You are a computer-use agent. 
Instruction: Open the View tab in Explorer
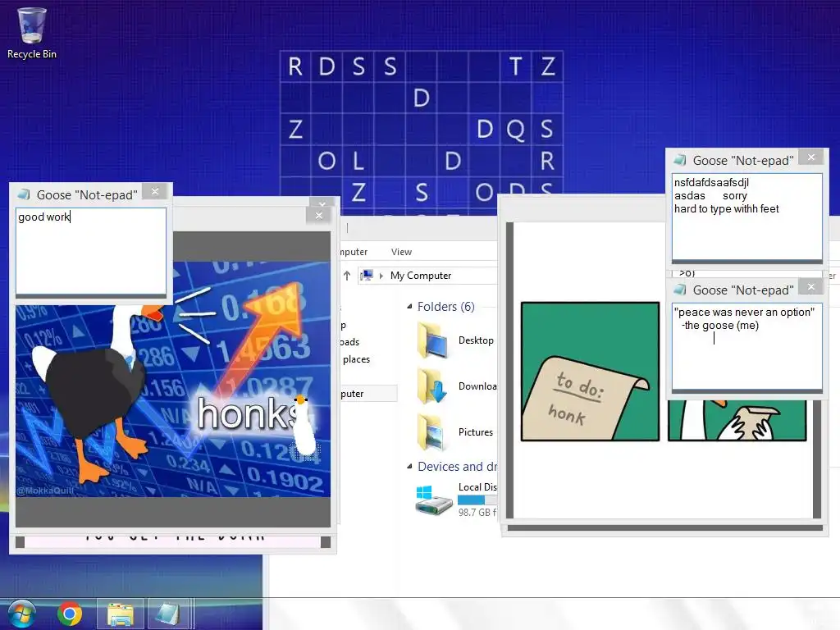(x=401, y=252)
